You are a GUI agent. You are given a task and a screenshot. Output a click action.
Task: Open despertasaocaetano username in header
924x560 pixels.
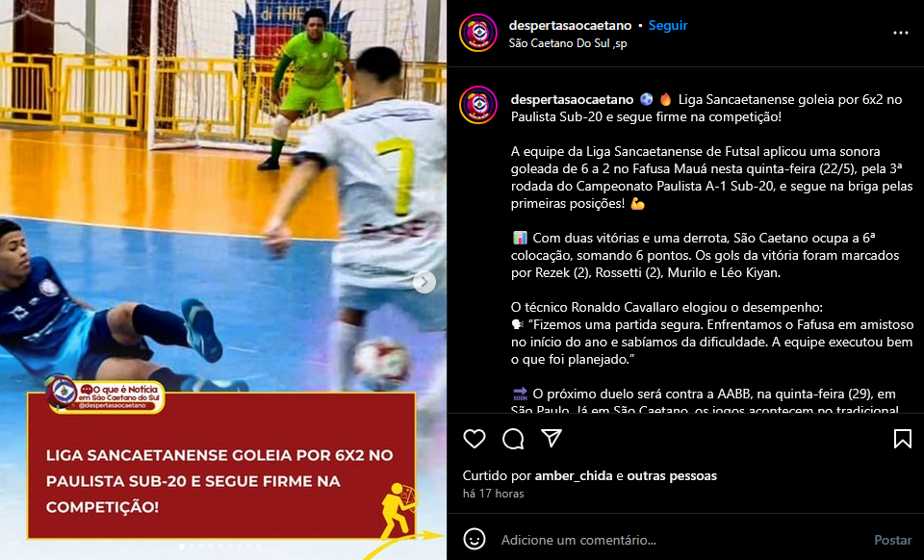(x=570, y=25)
